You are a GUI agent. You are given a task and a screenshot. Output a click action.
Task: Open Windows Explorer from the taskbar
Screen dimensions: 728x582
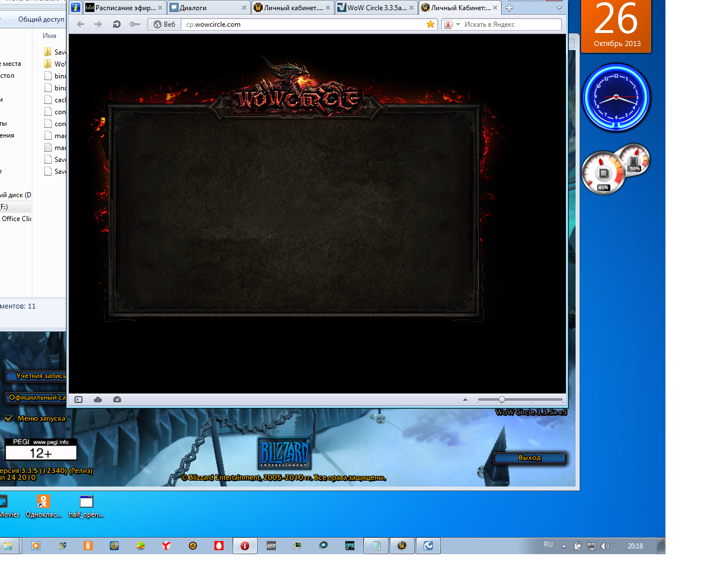click(x=8, y=546)
